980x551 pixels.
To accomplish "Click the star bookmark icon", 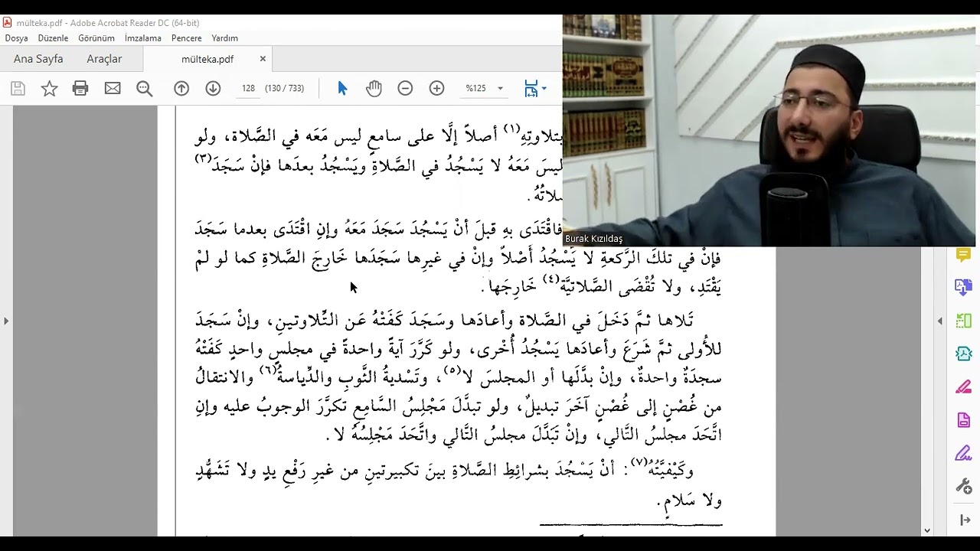I will 49,89.
